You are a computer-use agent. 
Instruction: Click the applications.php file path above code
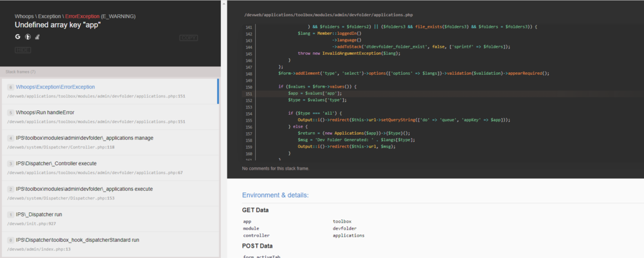328,14
